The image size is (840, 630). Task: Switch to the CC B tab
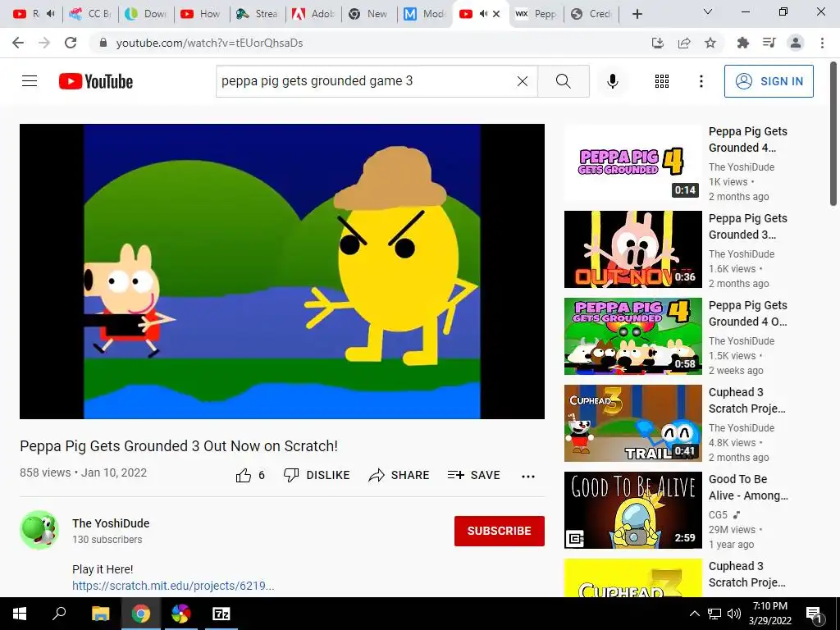tap(90, 14)
